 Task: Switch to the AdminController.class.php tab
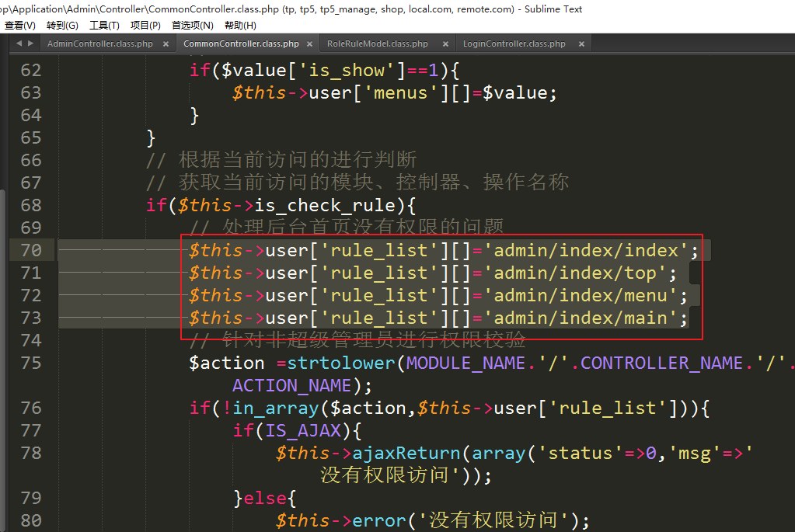coord(99,44)
